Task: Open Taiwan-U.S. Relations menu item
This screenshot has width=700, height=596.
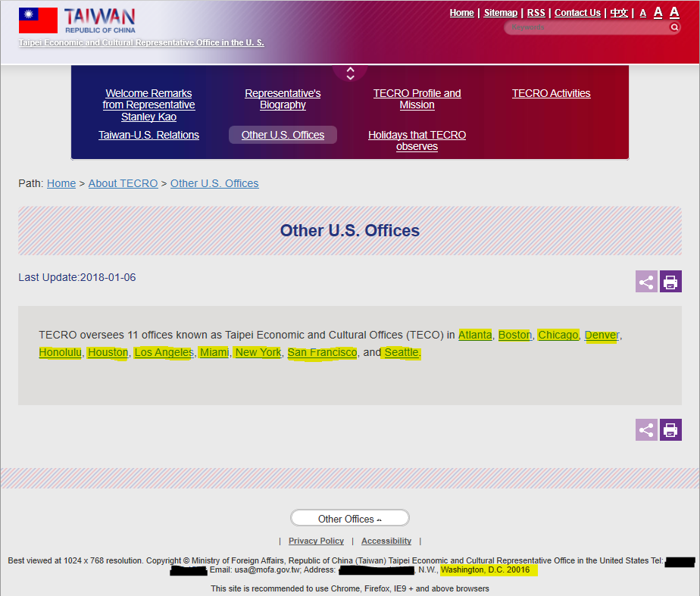Action: (148, 135)
